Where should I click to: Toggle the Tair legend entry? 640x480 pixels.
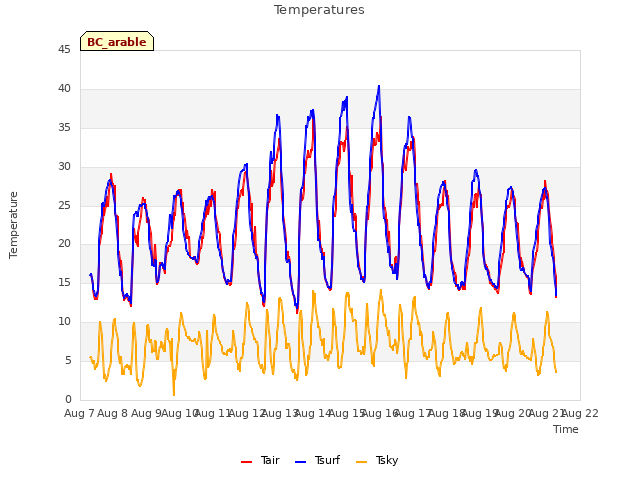pyautogui.click(x=260, y=460)
